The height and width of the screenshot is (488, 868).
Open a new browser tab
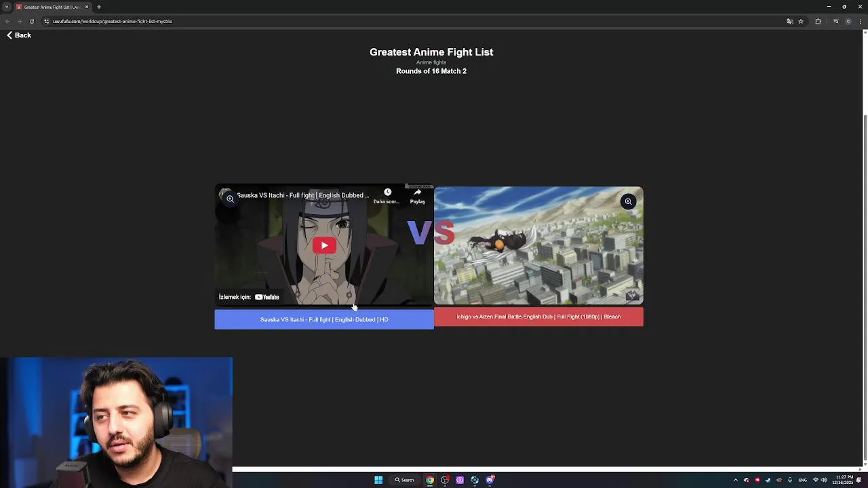pyautogui.click(x=98, y=7)
